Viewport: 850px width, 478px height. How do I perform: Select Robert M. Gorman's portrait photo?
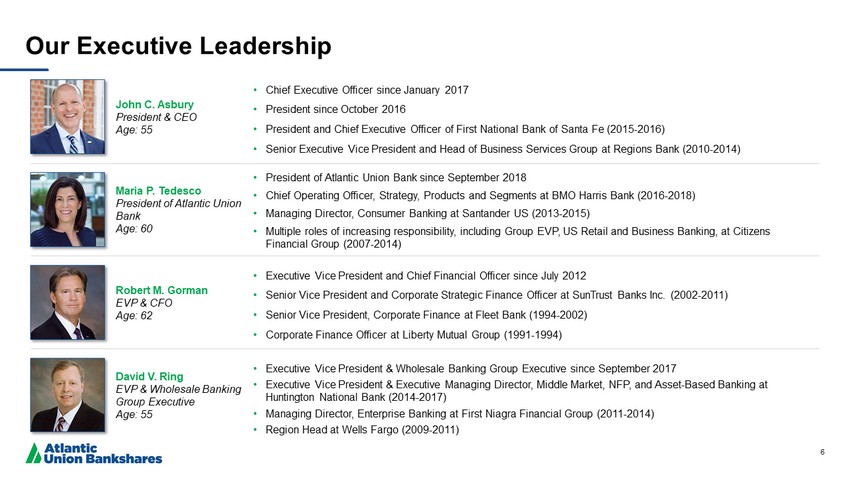click(67, 302)
